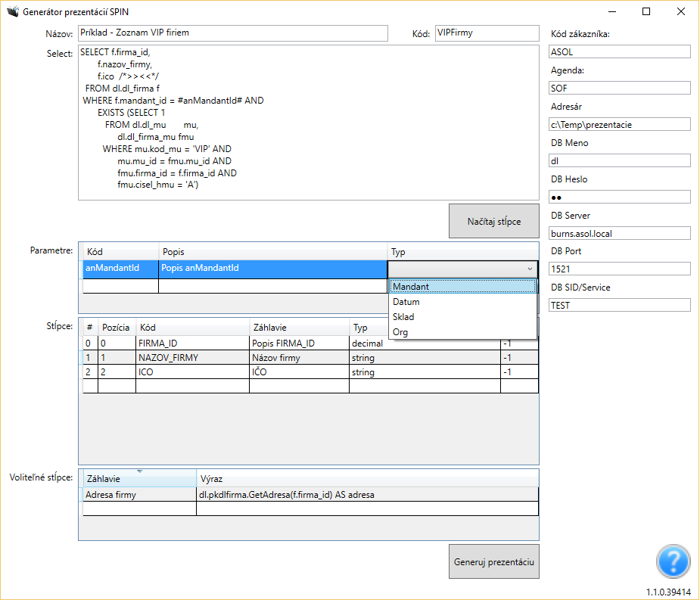The width and height of the screenshot is (700, 600).
Task: Click into the Názov text field
Action: [x=233, y=33]
